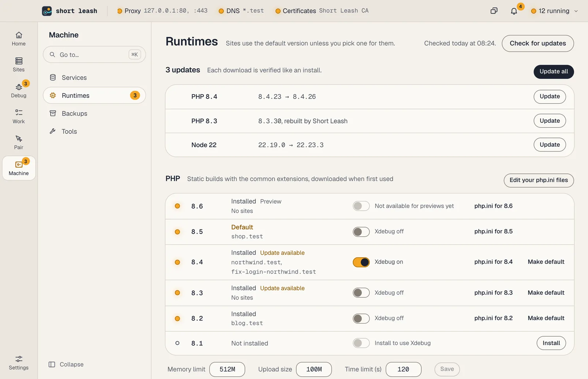Viewport: 588px width, 379px height.
Task: Open the Home sidebar icon
Action: [19, 35]
